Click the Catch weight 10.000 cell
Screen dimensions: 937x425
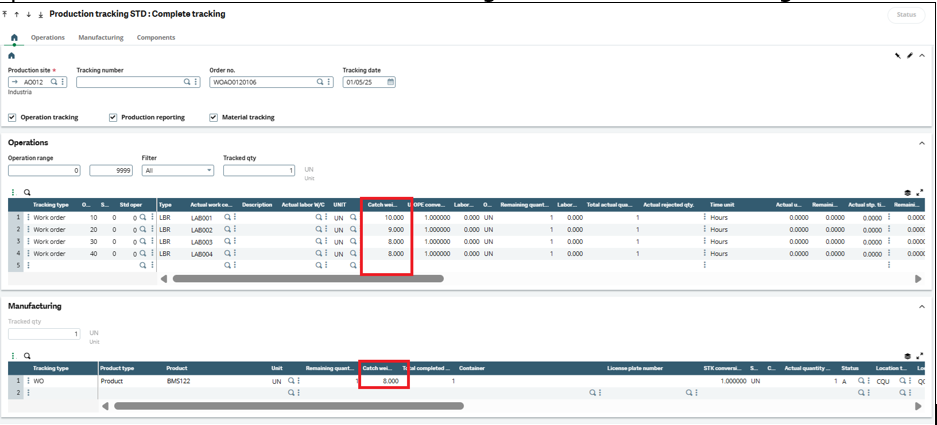pos(385,218)
